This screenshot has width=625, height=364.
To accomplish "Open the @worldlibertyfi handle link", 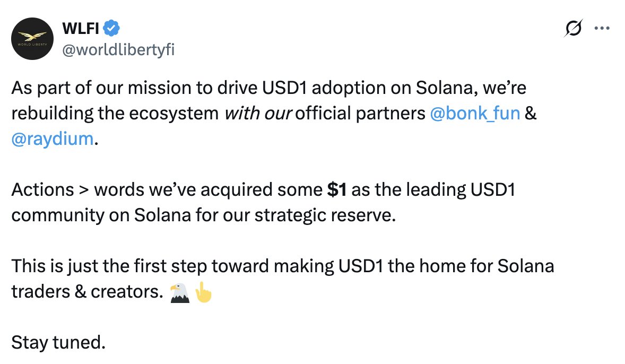I will (119, 50).
